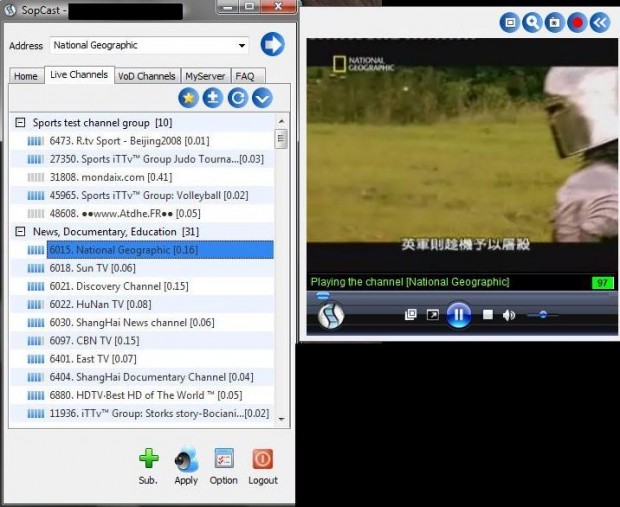Select channel 6404 ShangHai Documentary Channel
This screenshot has height=507, width=620.
(x=142, y=377)
